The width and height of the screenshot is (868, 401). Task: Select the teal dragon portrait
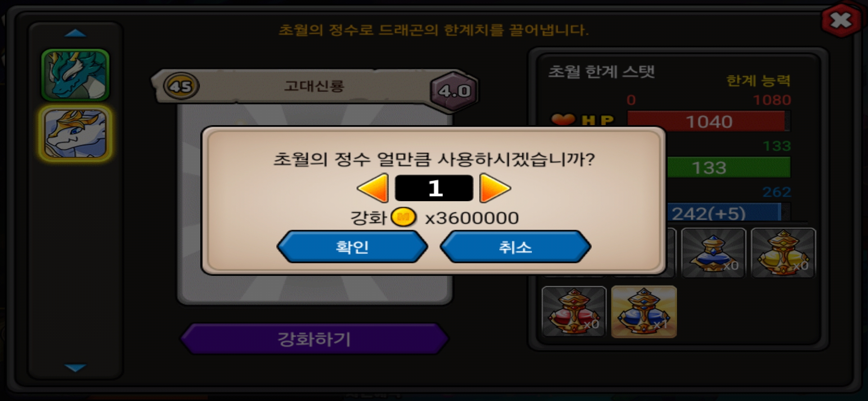coord(75,75)
